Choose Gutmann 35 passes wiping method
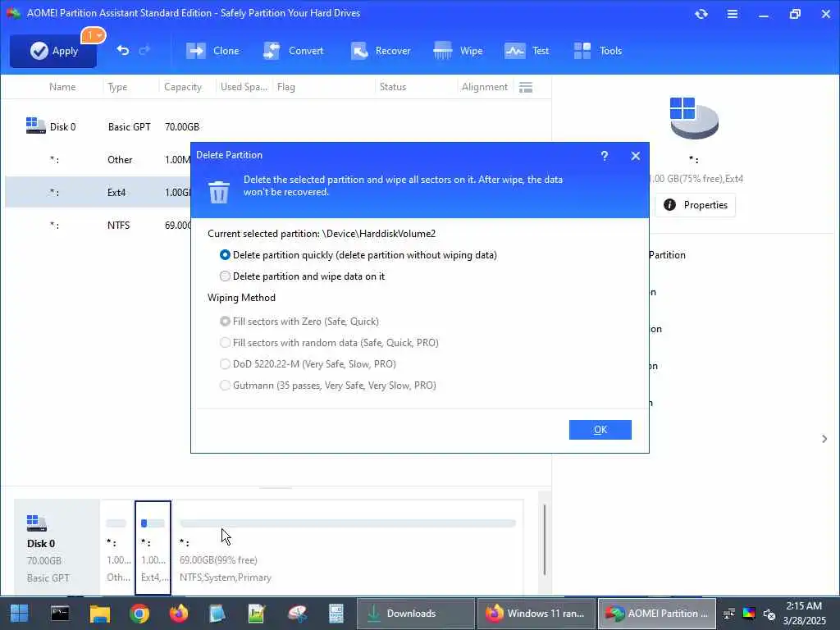 (328, 386)
